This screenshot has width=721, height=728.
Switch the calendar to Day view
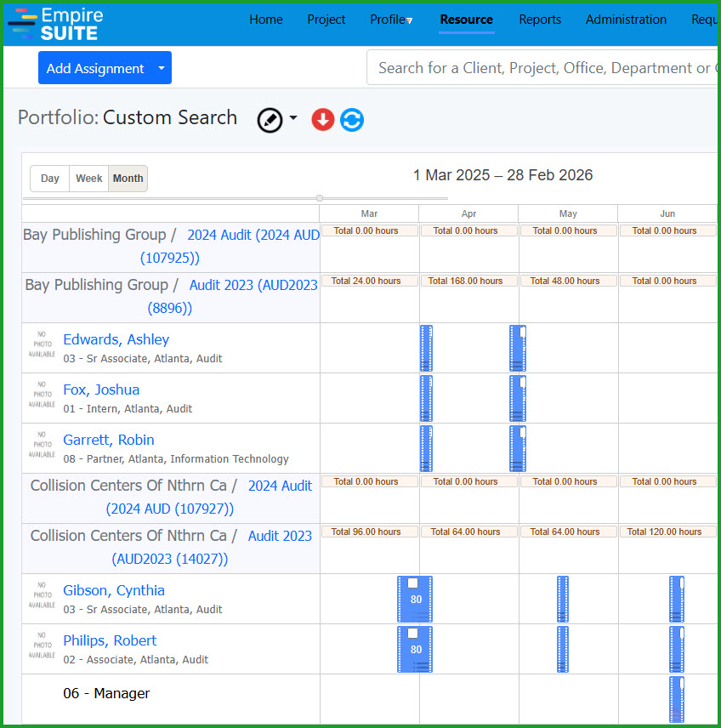pyautogui.click(x=50, y=179)
